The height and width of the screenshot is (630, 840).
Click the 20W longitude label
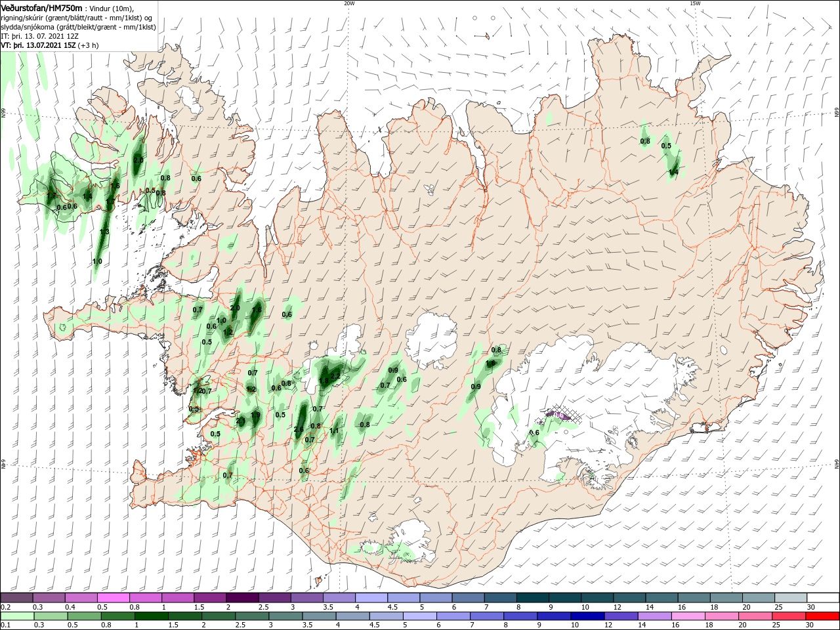pyautogui.click(x=349, y=3)
